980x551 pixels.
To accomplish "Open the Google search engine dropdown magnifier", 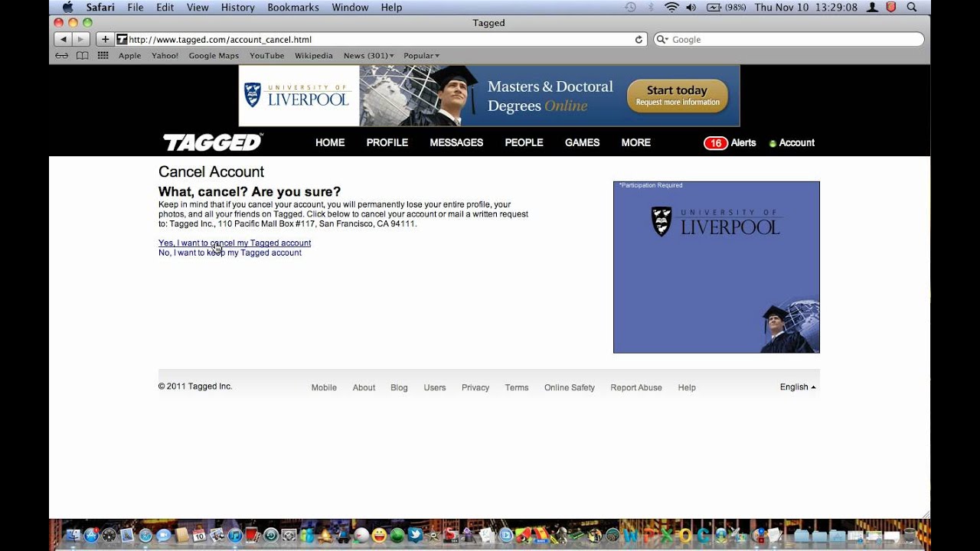I will tap(662, 39).
